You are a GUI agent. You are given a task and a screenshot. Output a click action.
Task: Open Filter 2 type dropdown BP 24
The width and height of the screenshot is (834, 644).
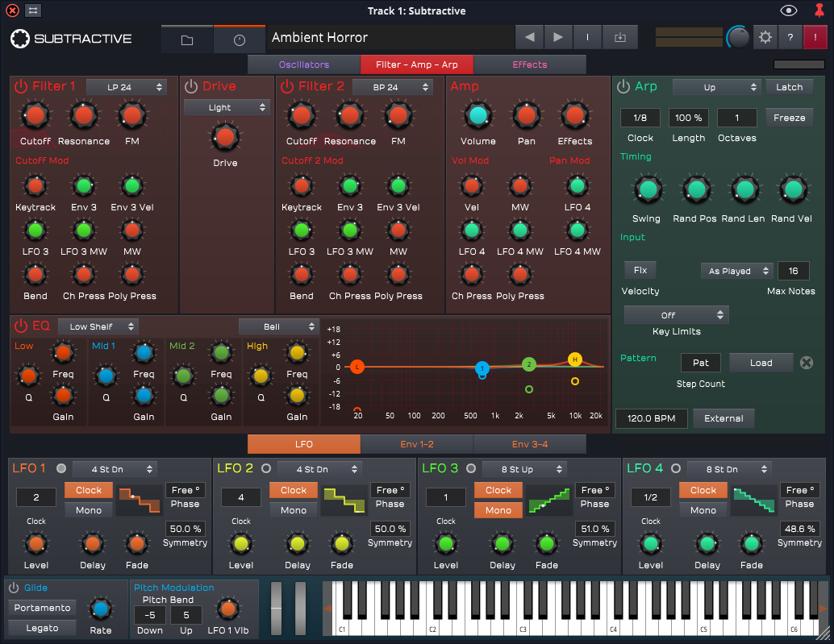click(x=393, y=87)
